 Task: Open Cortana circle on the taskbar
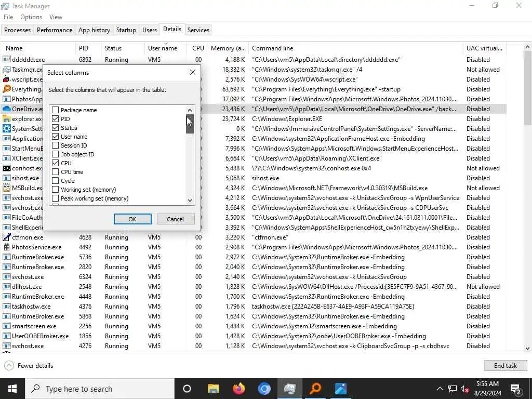187,389
